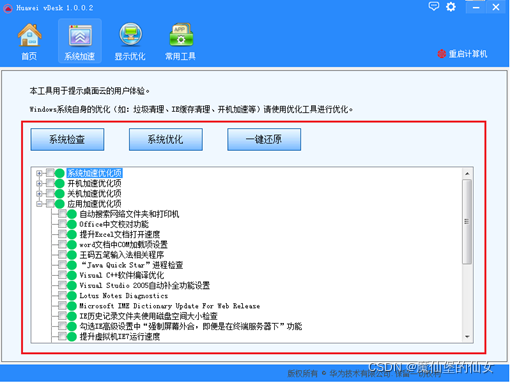Image resolution: width=510 pixels, height=383 pixels.
Task: Collapse the 应用加速优化项 tree node
Action: [39, 204]
